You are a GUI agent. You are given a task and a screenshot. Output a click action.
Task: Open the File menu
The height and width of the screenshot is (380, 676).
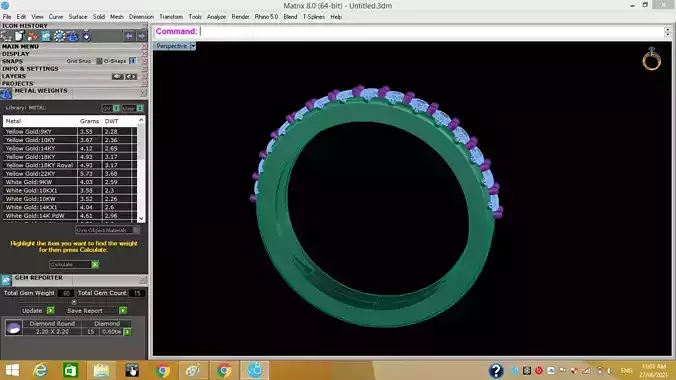[7, 17]
